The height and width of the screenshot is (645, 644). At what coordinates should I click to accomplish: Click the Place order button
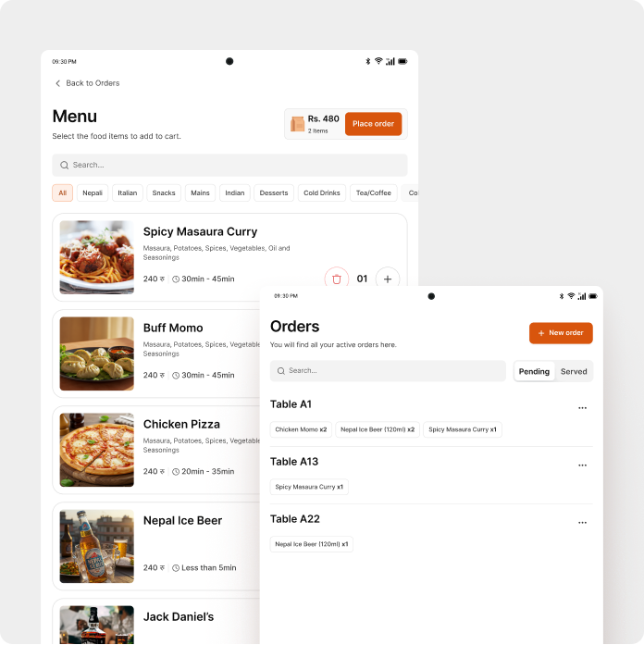(373, 124)
